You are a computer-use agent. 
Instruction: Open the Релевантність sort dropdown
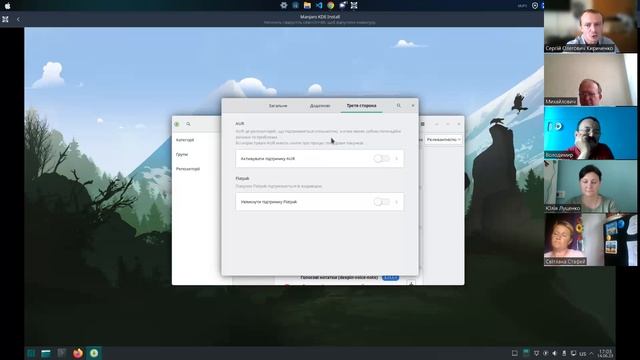click(x=443, y=140)
